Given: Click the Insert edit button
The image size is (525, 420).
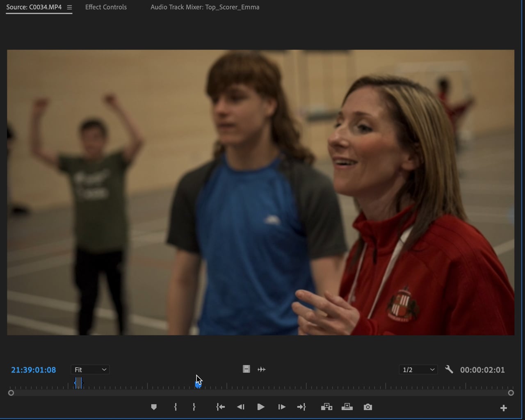Looking at the screenshot, I should click(326, 407).
